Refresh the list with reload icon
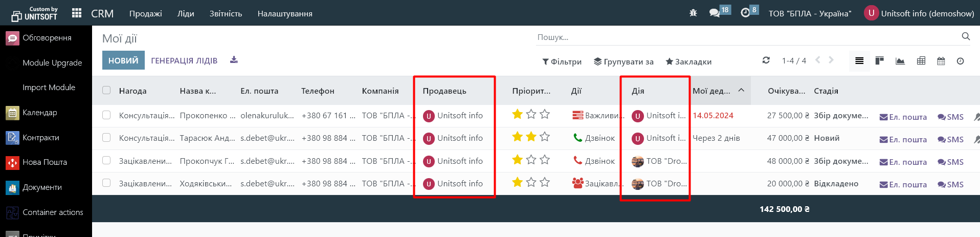This screenshot has width=980, height=237. 766,60
